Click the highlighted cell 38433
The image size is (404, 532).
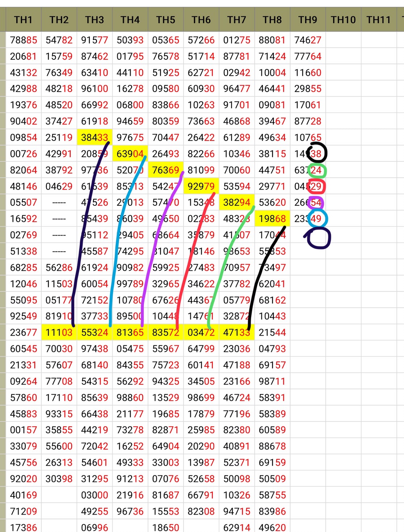coord(94,137)
